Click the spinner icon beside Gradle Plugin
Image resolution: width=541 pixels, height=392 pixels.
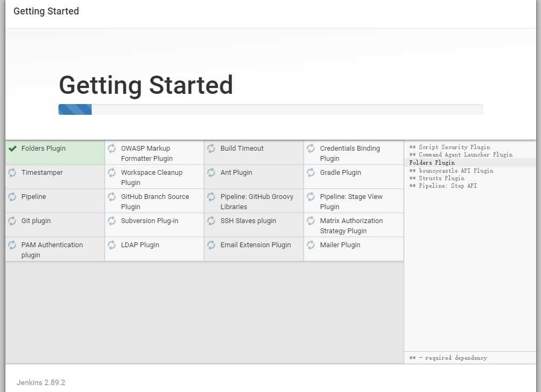311,173
